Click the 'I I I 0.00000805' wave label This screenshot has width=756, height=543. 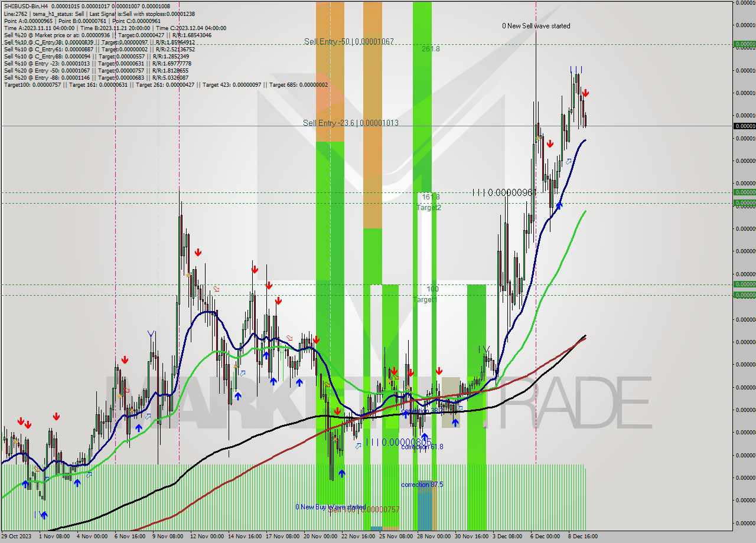[x=398, y=442]
